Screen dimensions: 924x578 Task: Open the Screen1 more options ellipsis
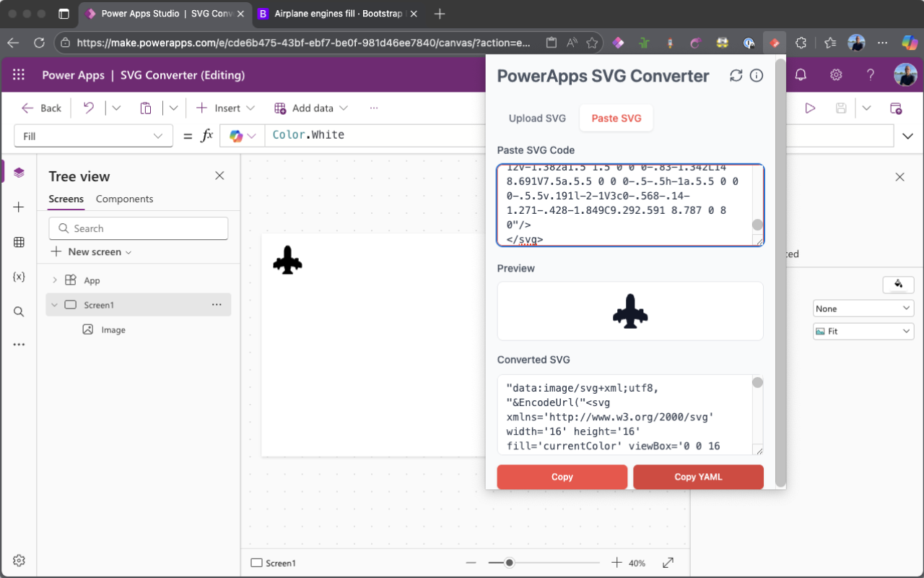(217, 305)
